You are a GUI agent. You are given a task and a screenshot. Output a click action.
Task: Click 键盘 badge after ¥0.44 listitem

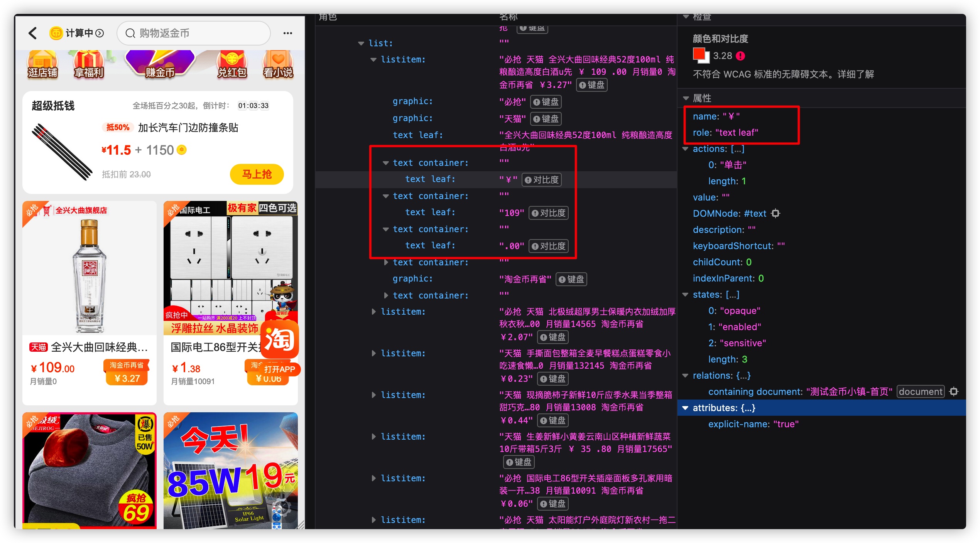point(553,420)
